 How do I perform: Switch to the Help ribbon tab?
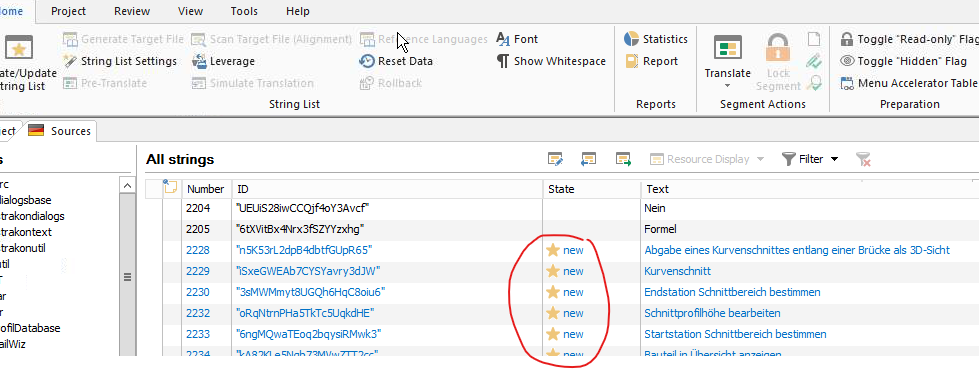[298, 11]
